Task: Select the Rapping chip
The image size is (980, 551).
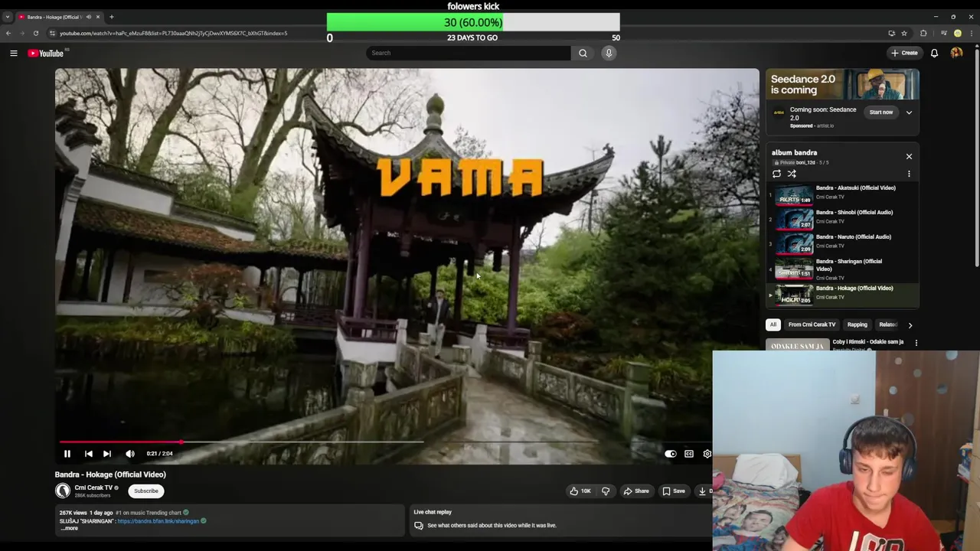Action: (x=857, y=324)
